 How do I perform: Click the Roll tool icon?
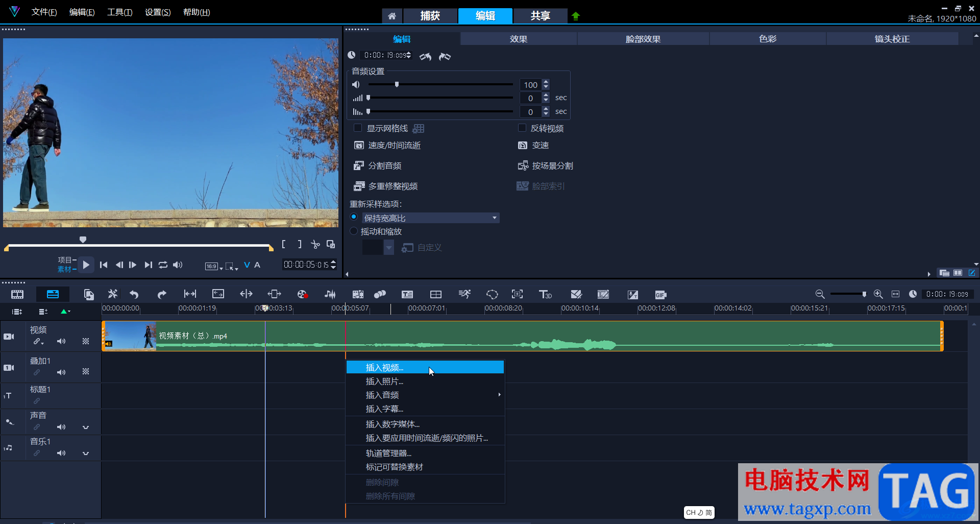pyautogui.click(x=246, y=294)
